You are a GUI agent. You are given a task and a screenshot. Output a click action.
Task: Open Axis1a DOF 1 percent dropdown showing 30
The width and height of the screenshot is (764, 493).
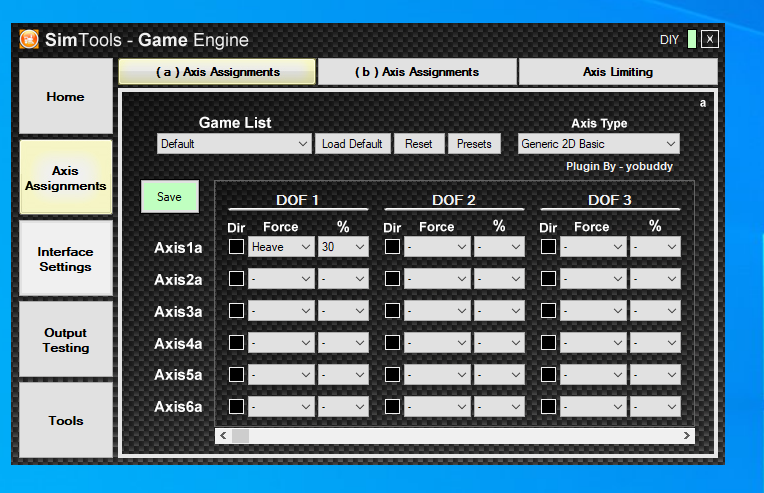tap(343, 247)
